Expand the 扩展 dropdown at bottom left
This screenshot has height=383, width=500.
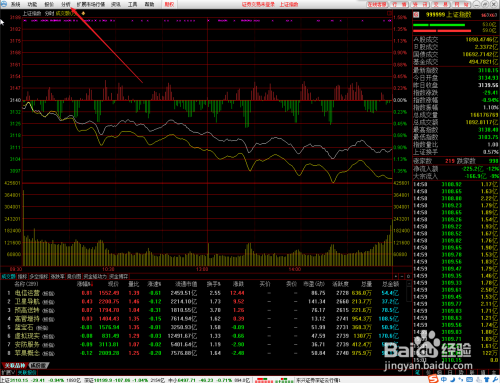8,372
